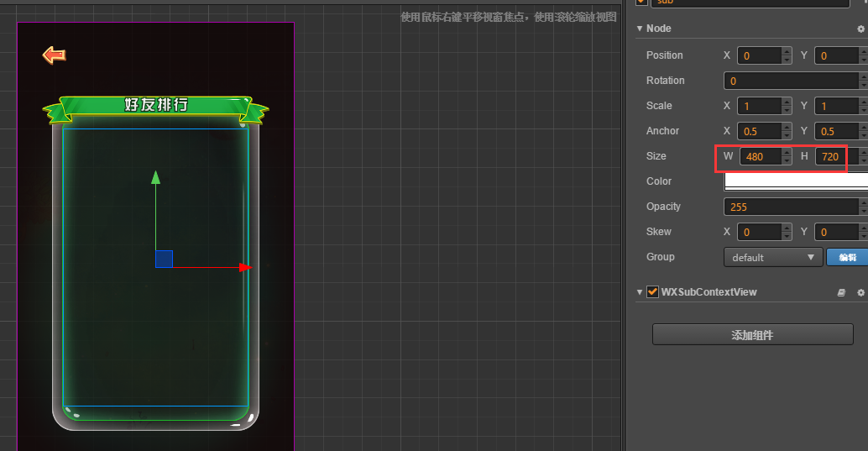
Task: Disable the WXSubContextView component checkbox
Action: click(x=652, y=292)
